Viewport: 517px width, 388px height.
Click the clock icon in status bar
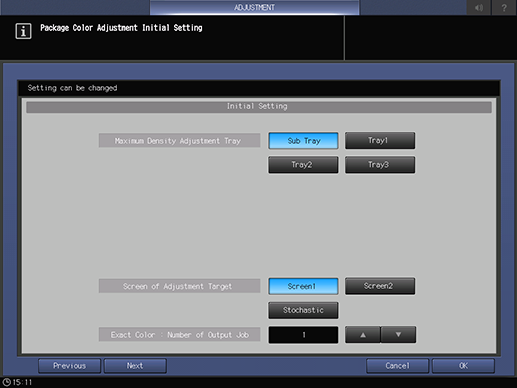[x=6, y=382]
